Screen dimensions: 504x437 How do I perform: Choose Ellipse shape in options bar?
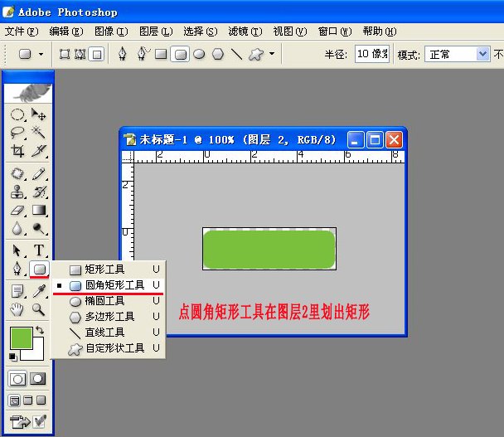point(199,54)
